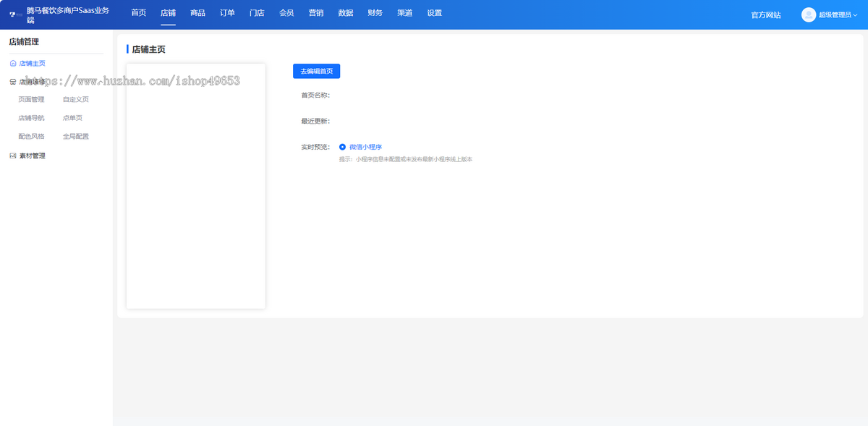The image size is (868, 426).
Task: Collapse the 店铺装修 sidebar group
Action: tap(32, 82)
